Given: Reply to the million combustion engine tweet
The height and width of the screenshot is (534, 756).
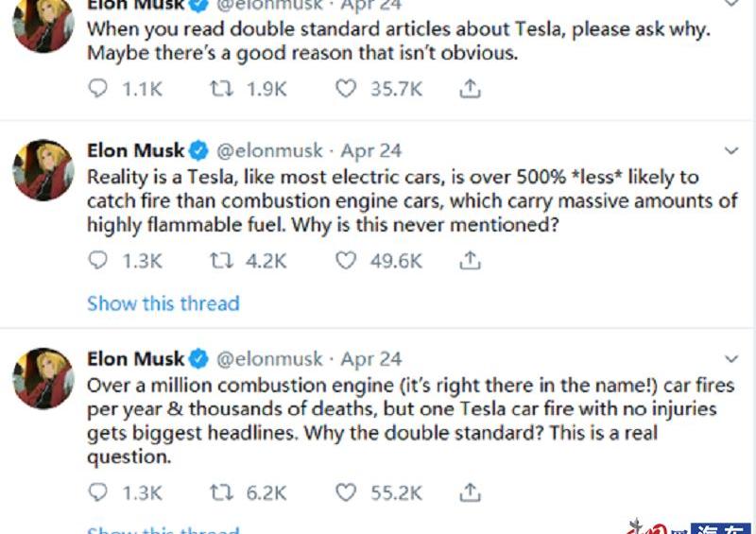Looking at the screenshot, I should pos(98,492).
